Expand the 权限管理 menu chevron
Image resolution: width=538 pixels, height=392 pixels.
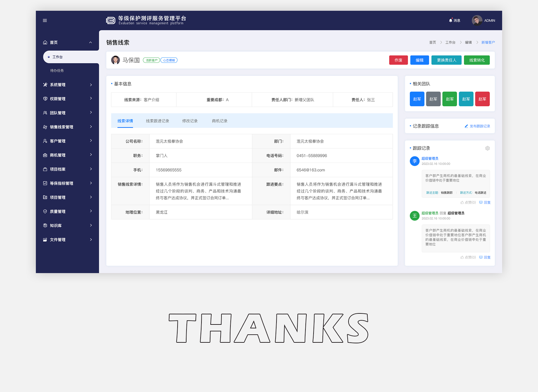pyautogui.click(x=91, y=99)
